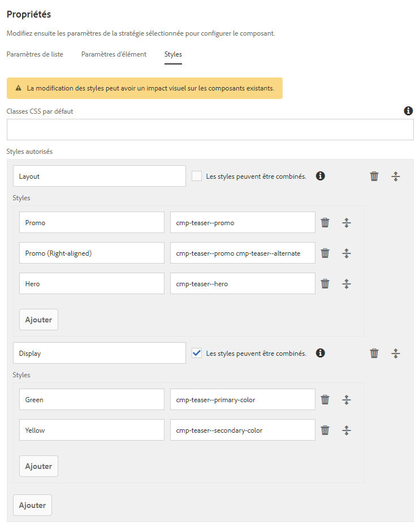Click reorder handle for Yellow style
Image resolution: width=420 pixels, height=530 pixels.
tap(347, 430)
